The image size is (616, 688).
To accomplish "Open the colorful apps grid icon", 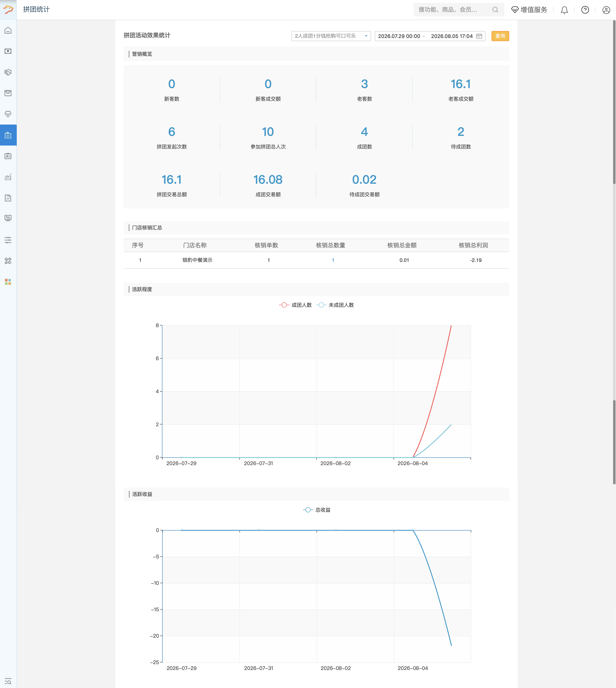I will (x=8, y=282).
